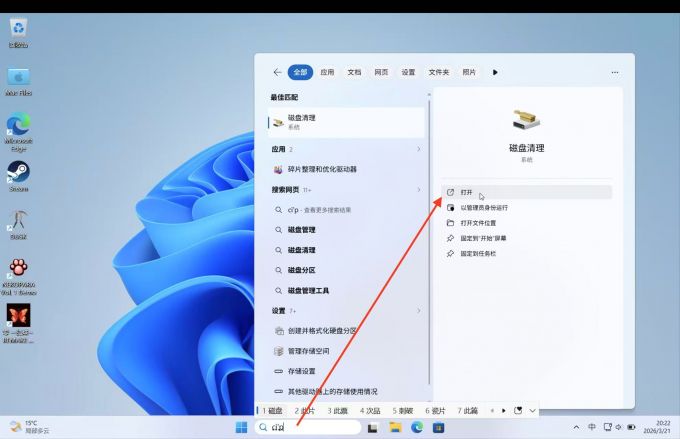Open the Mac Files desktop folder
Viewport: 680px width, 439px height.
18,81
